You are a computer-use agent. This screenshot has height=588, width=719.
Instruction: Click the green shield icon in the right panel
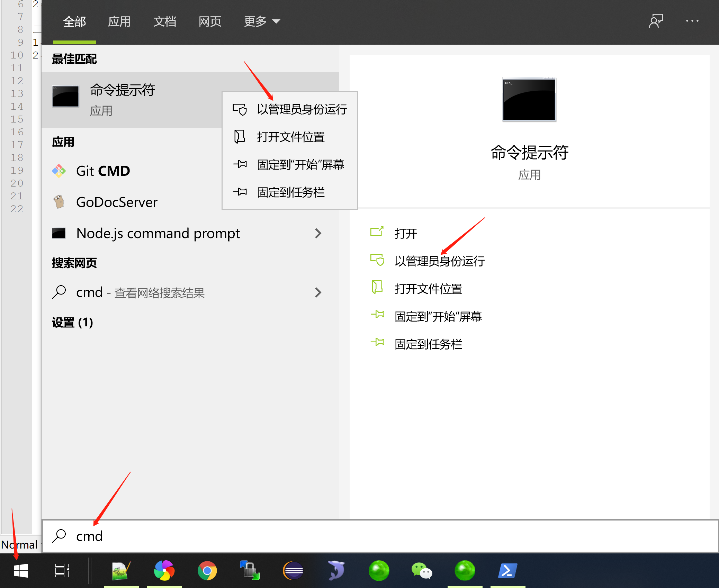[378, 260]
